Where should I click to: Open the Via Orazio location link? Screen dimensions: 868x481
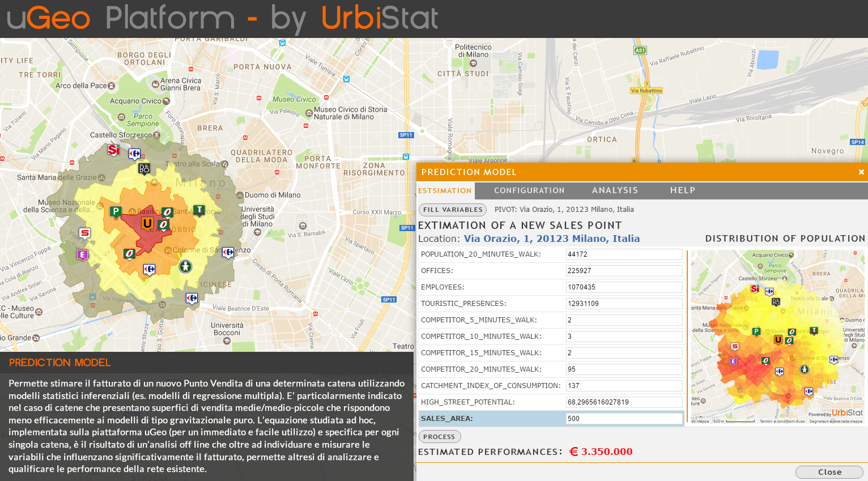point(552,239)
